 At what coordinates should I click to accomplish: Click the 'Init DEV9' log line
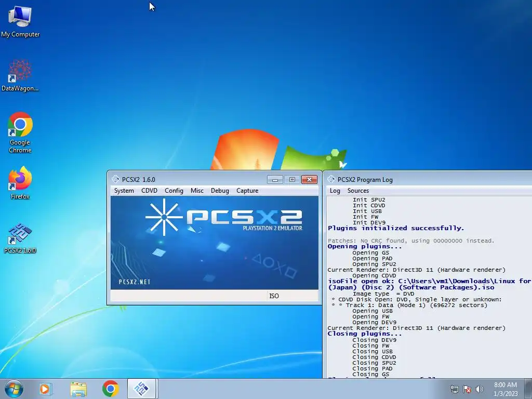(x=369, y=222)
